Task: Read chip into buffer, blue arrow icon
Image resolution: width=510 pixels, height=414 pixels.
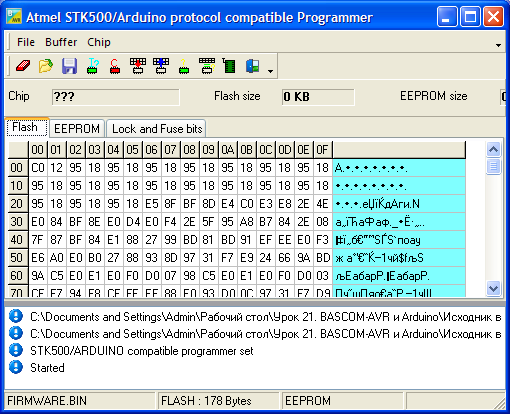Action: click(x=161, y=66)
